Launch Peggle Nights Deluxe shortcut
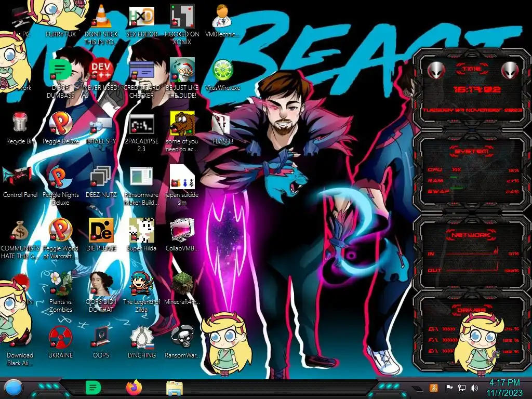Image resolution: width=532 pixels, height=399 pixels. tap(61, 177)
